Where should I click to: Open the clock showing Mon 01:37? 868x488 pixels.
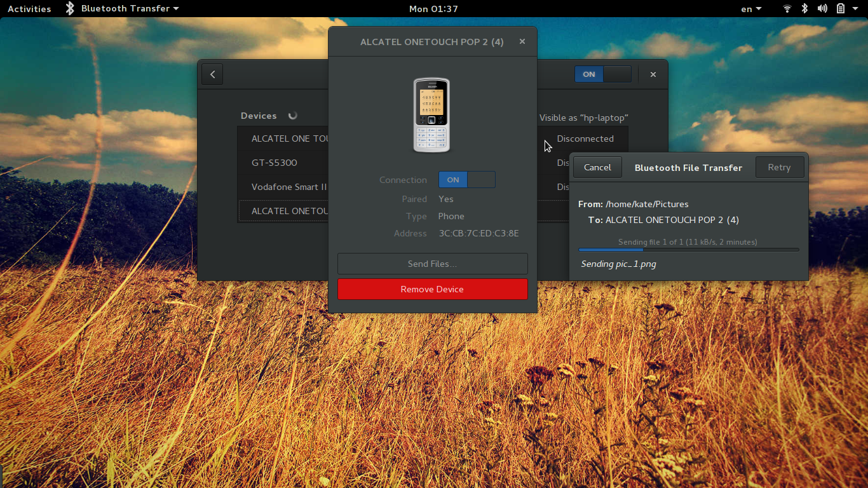pos(433,8)
